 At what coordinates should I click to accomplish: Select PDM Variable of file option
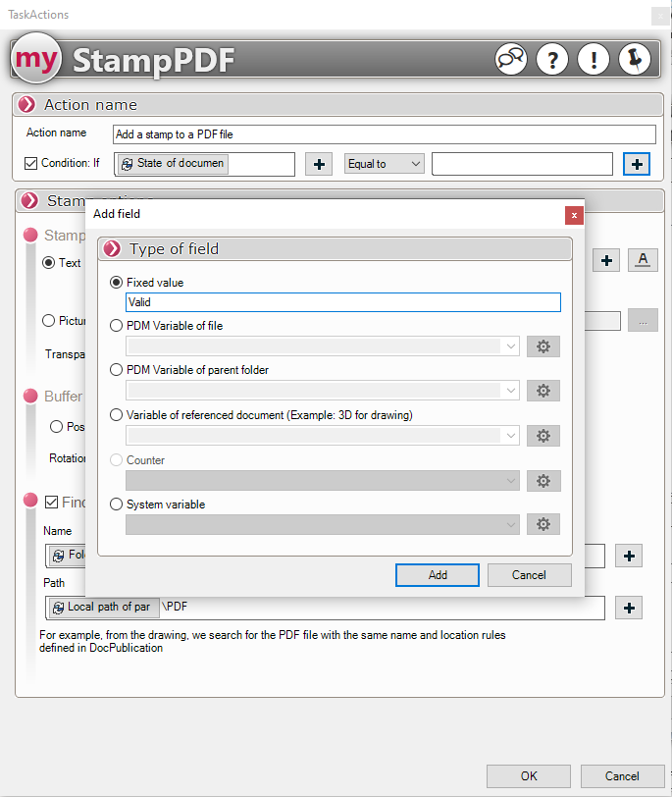[117, 326]
